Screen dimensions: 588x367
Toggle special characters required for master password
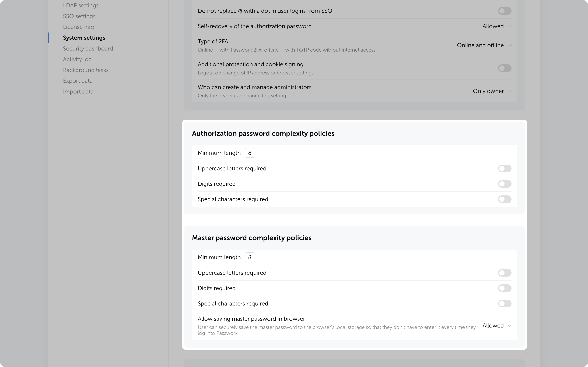(x=504, y=304)
